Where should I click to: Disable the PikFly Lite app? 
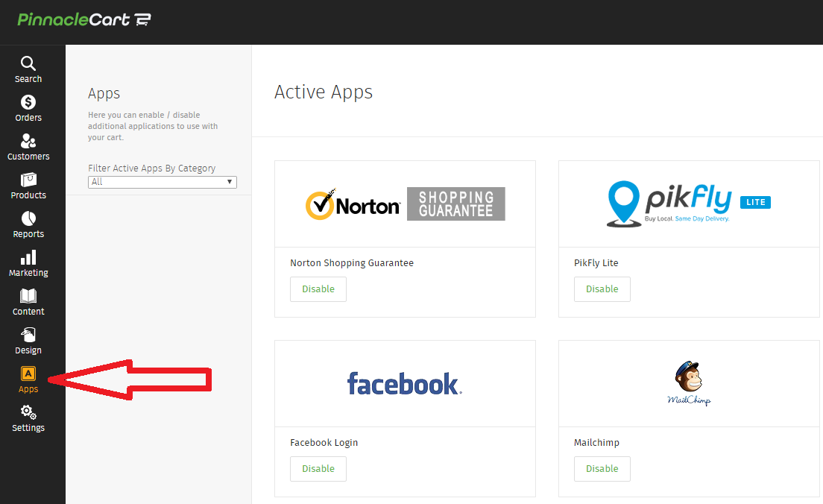(602, 289)
